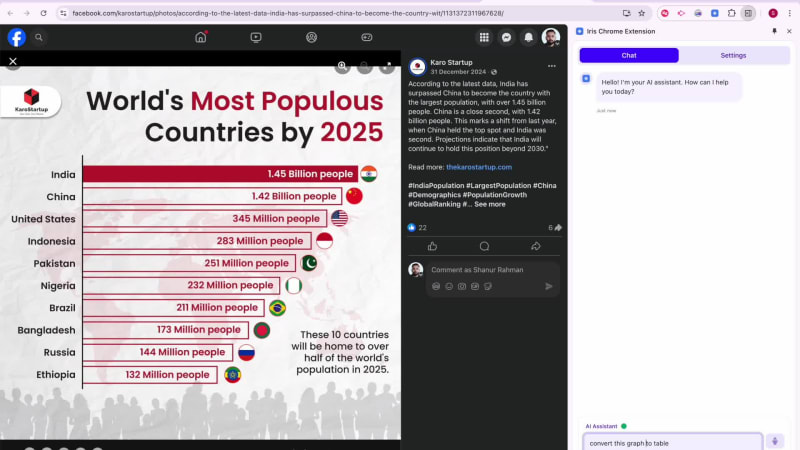Close the Iris Chrome Extension panel
The height and width of the screenshot is (450, 800).
(x=789, y=31)
